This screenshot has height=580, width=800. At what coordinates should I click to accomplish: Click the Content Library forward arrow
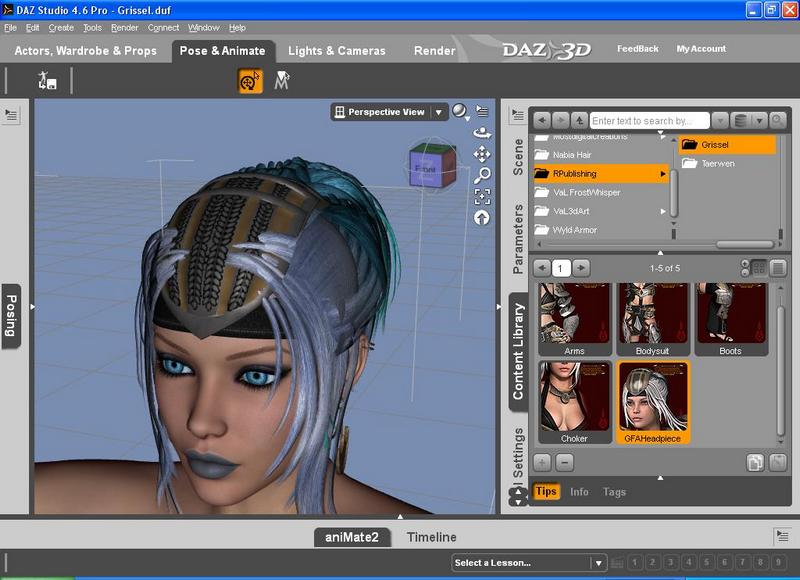[x=560, y=121]
